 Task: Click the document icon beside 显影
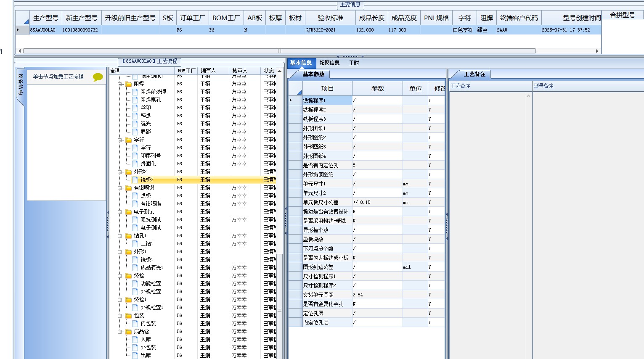tap(135, 132)
